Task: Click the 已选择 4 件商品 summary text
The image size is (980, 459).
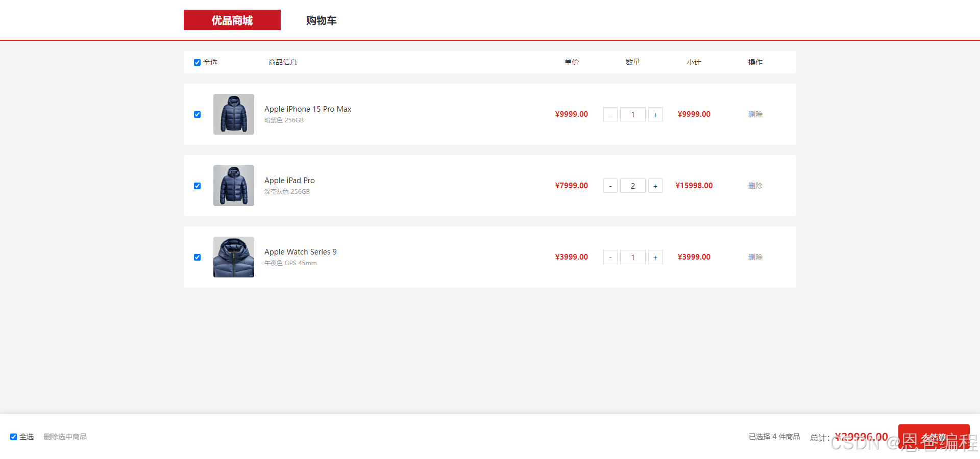Action: 774,437
